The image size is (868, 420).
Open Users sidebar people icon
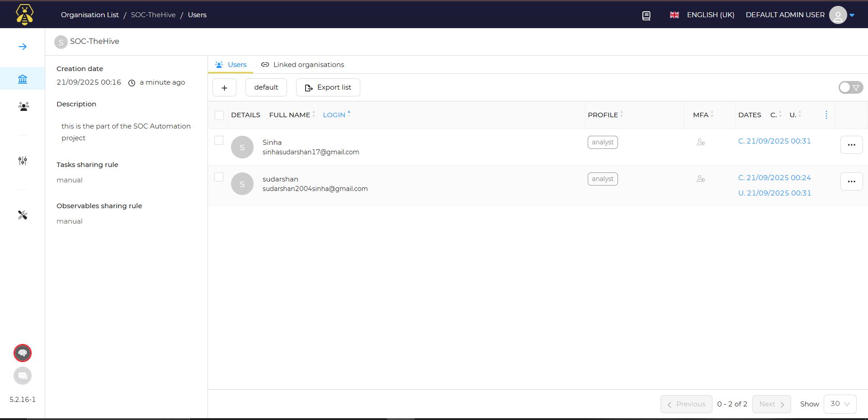click(x=24, y=106)
